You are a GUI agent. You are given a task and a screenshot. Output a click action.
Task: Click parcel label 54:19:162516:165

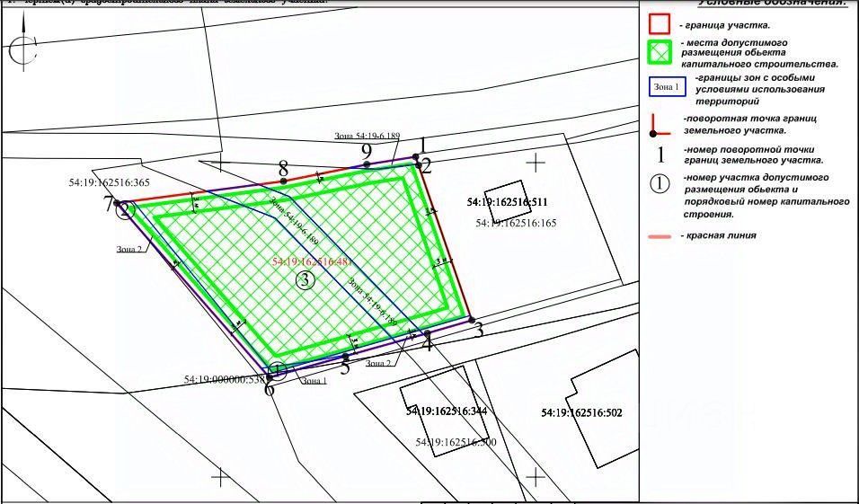516,223
